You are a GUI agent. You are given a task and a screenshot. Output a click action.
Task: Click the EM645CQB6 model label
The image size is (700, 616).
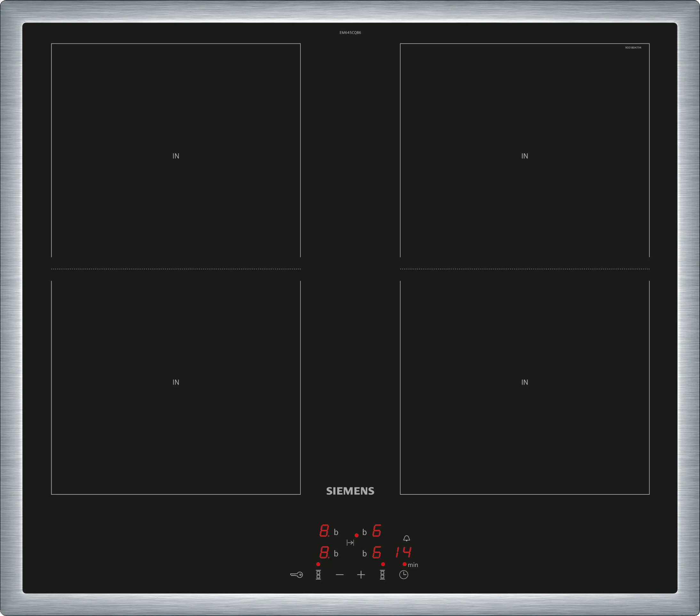pos(350,33)
